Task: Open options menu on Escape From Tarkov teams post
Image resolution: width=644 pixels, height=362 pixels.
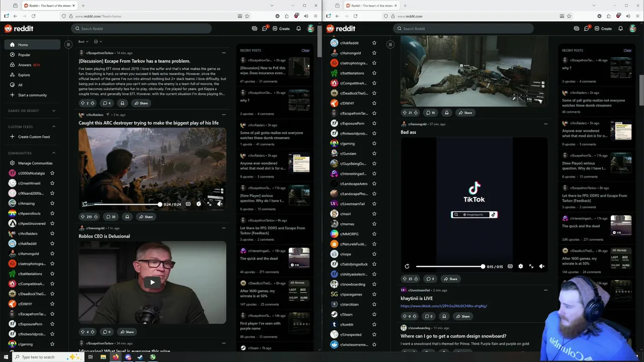Action: tap(224, 53)
